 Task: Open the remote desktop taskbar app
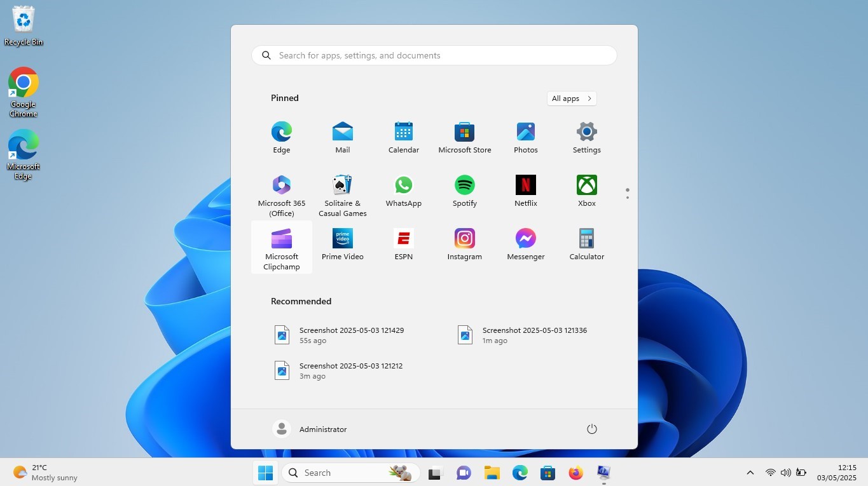tap(603, 473)
